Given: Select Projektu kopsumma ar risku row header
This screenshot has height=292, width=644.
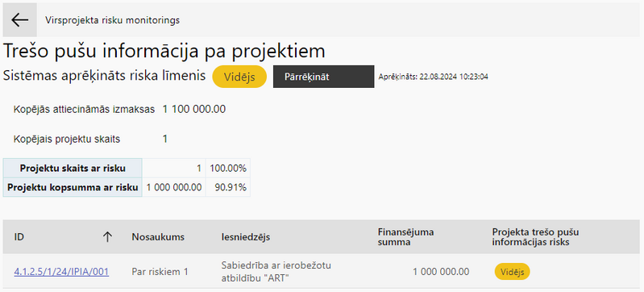Looking at the screenshot, I should (x=73, y=187).
